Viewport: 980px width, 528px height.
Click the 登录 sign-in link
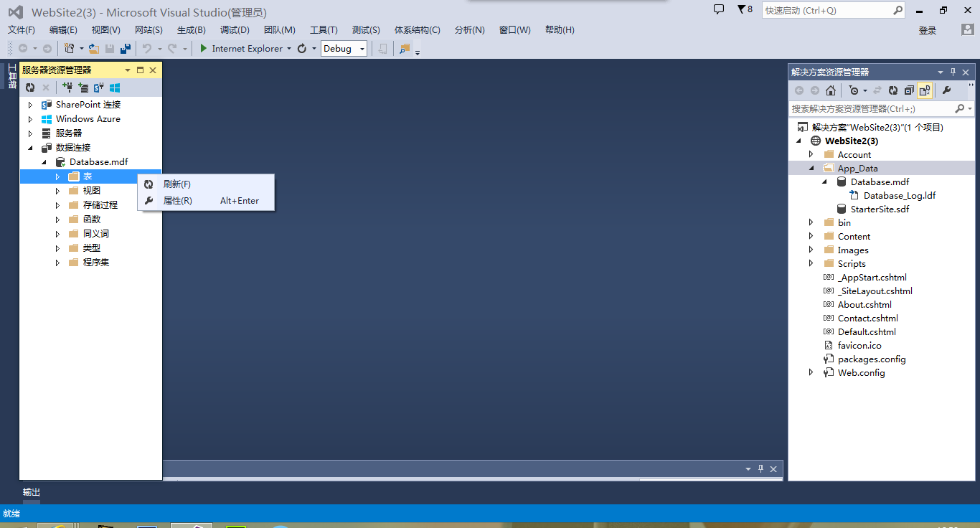pyautogui.click(x=928, y=30)
